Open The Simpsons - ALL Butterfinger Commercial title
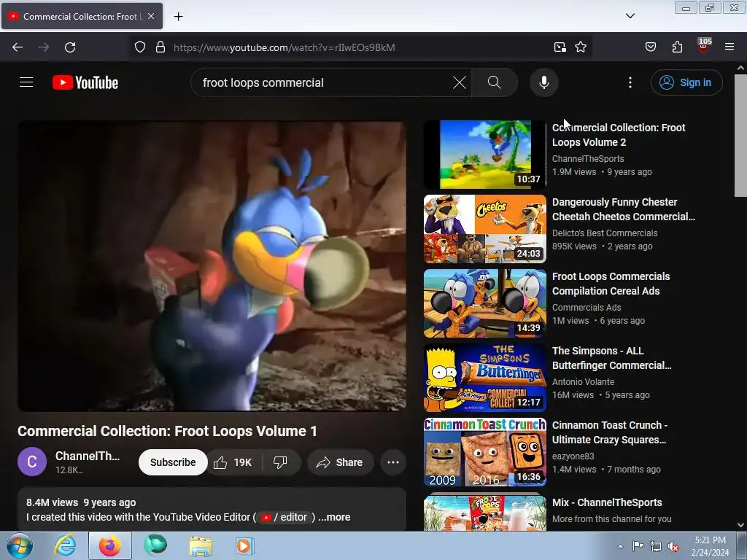 (612, 357)
